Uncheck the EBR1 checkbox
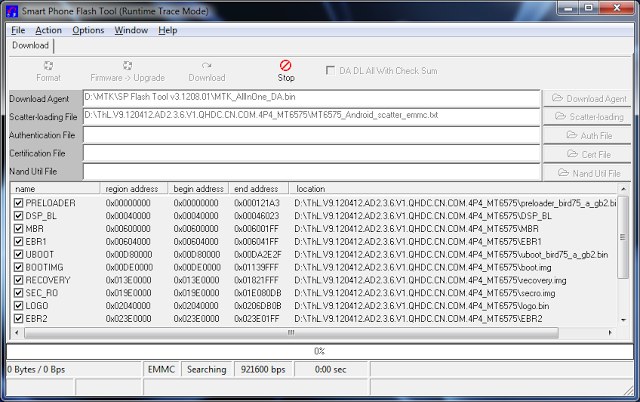The width and height of the screenshot is (640, 402). click(x=18, y=242)
